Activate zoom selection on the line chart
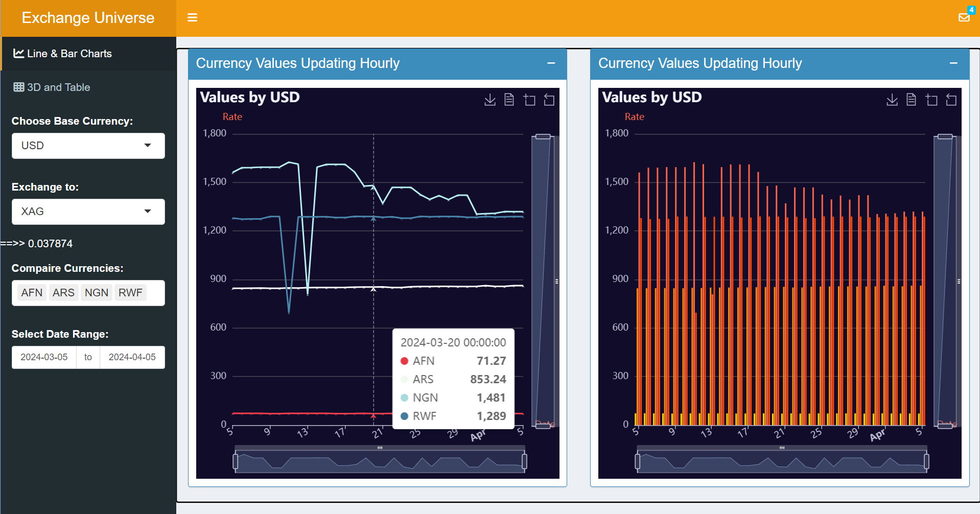The image size is (980, 514). (x=529, y=100)
